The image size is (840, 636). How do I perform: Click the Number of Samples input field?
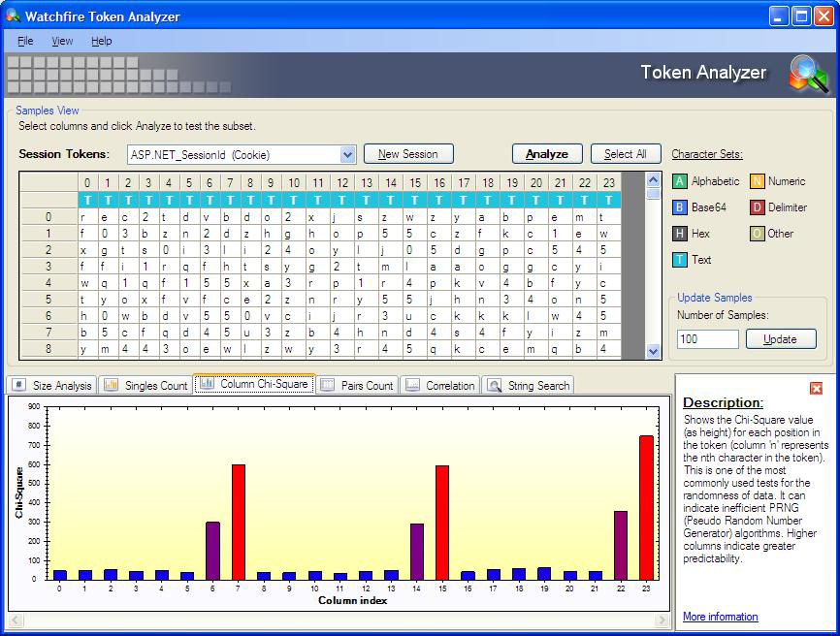tap(707, 339)
